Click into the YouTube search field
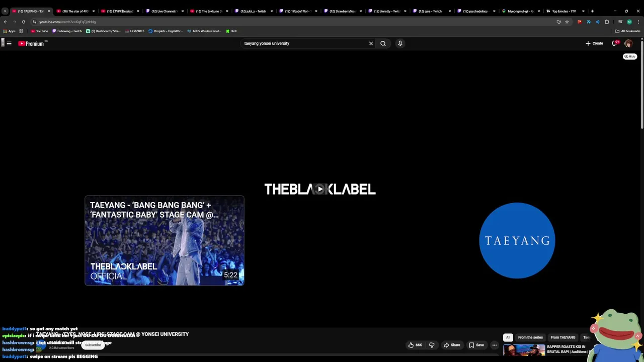 point(304,43)
